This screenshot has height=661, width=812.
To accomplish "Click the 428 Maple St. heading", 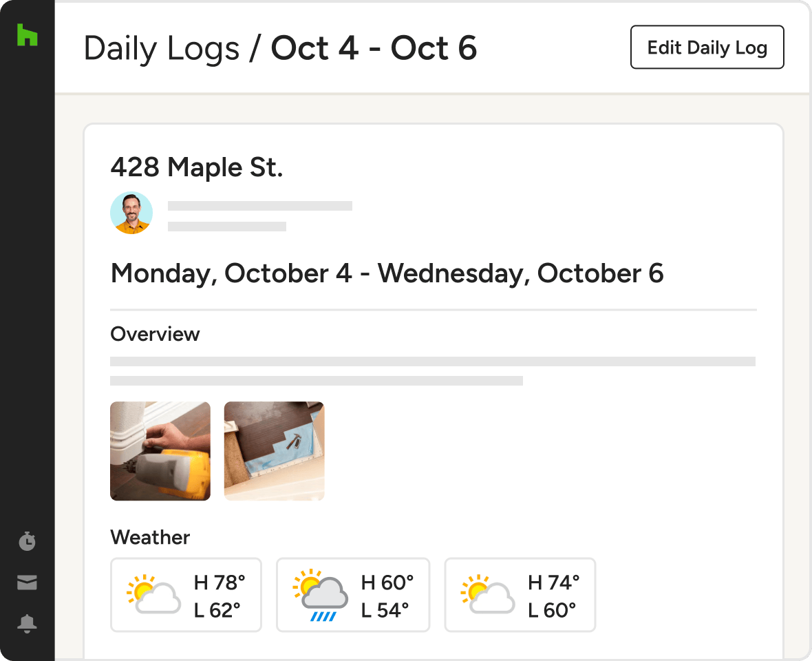I will click(196, 167).
